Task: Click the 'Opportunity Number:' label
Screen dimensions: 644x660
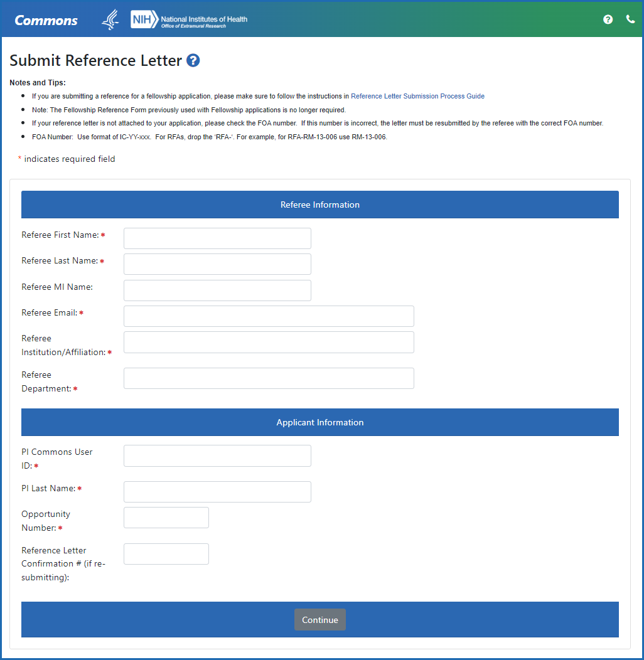Action: (x=45, y=521)
